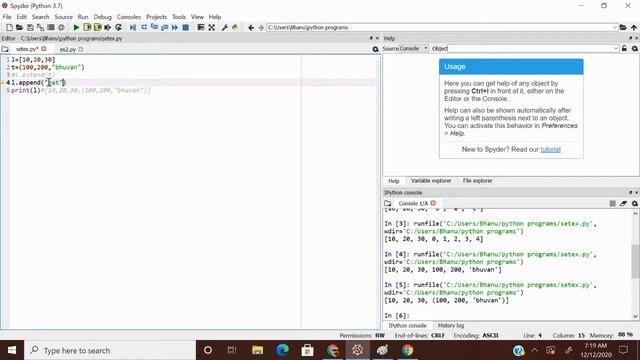Close the setex.py tab

pyautogui.click(x=44, y=49)
